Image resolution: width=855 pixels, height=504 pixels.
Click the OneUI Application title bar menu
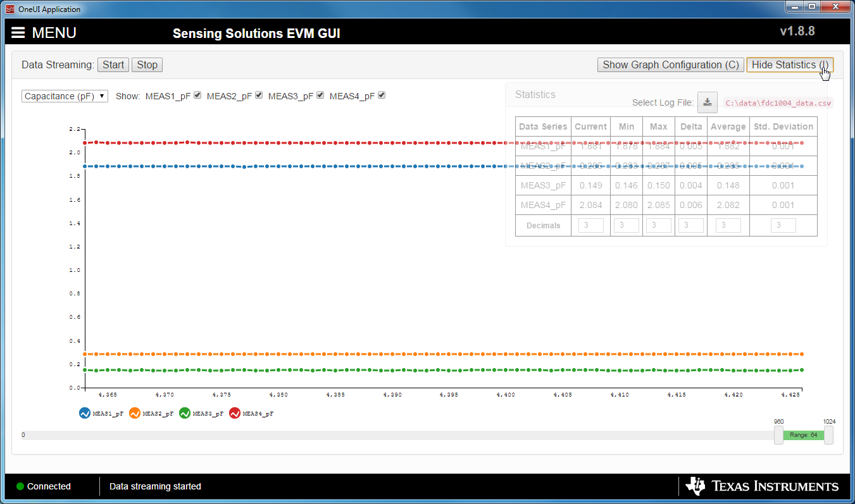coord(9,9)
